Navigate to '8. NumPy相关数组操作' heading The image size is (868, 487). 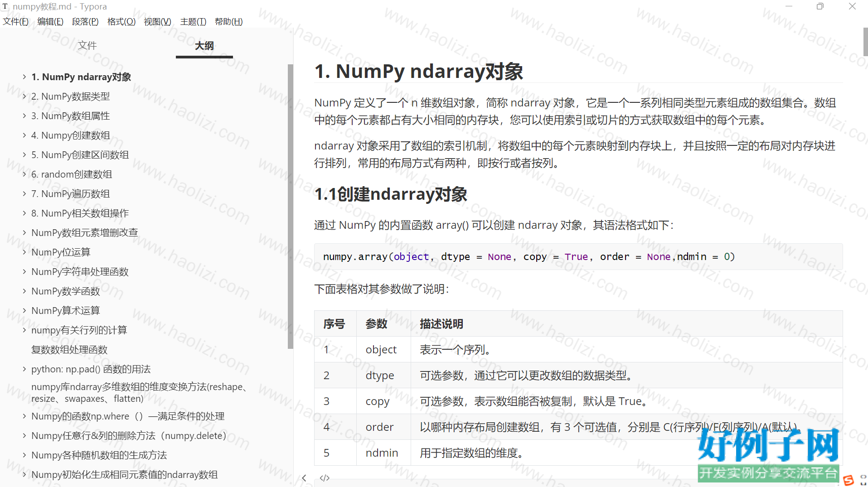[80, 213]
